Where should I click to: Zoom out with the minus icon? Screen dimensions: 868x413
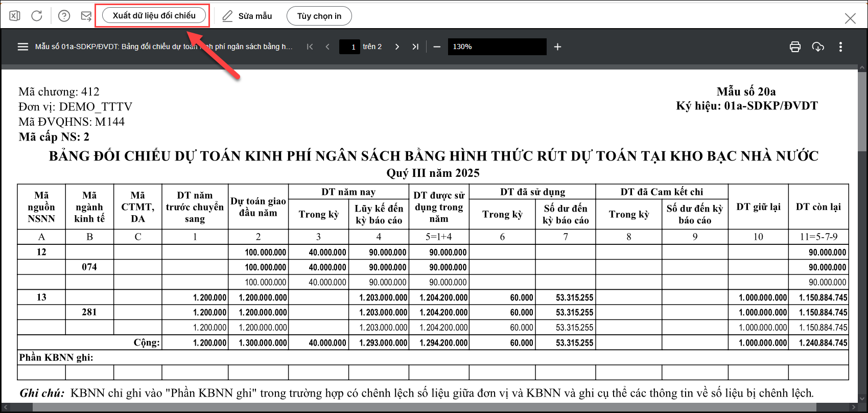point(437,47)
